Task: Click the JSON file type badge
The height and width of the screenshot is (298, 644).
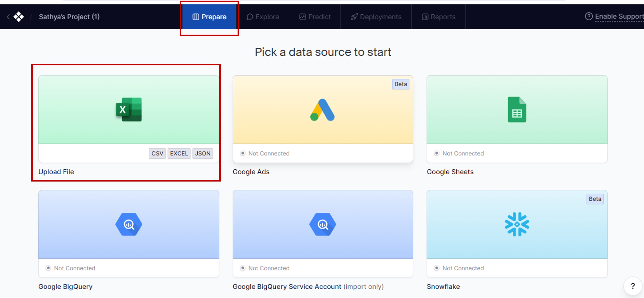Action: (x=203, y=153)
